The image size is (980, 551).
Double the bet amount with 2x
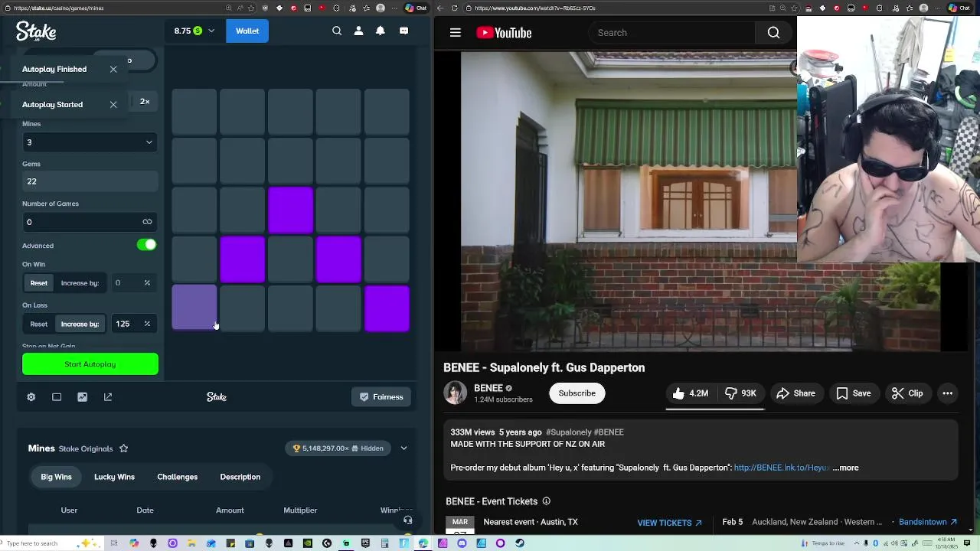pos(145,102)
